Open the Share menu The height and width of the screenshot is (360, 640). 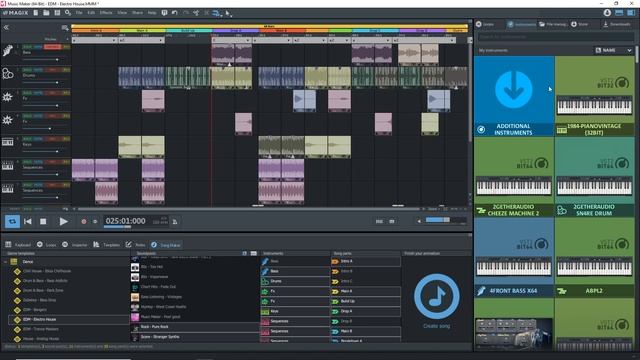point(138,13)
